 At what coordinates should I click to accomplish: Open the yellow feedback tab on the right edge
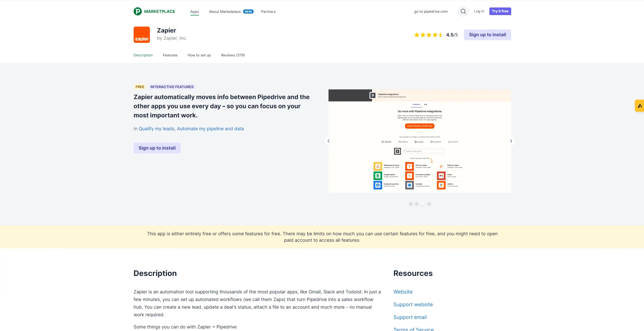[640, 106]
